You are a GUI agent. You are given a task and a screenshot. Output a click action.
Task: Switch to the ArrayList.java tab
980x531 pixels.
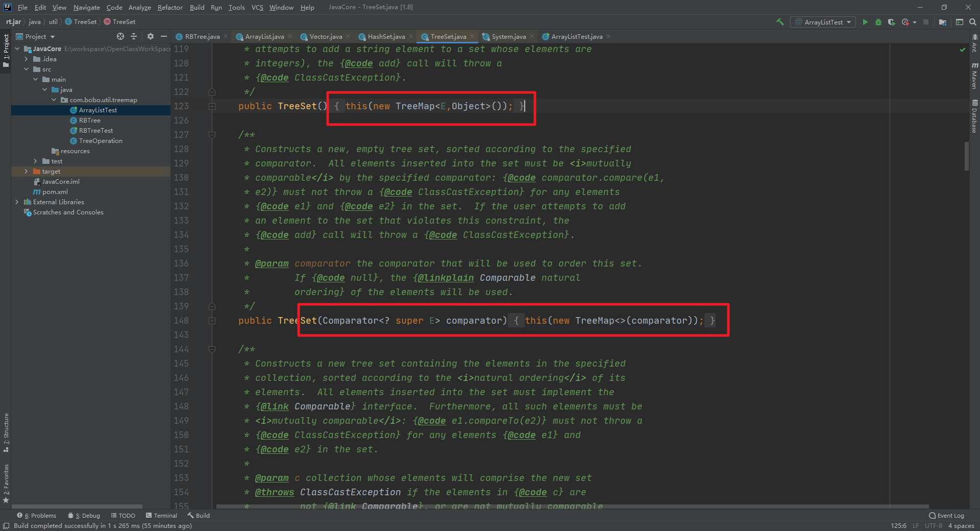[x=264, y=36]
